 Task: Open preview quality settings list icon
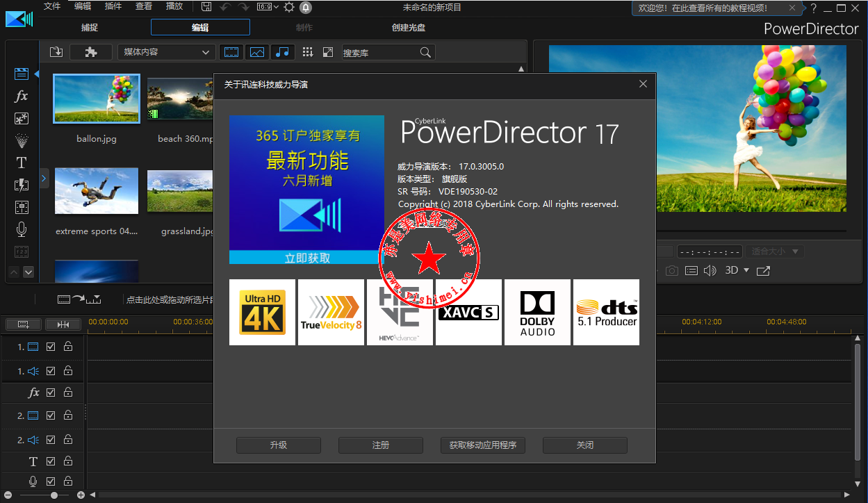point(691,270)
